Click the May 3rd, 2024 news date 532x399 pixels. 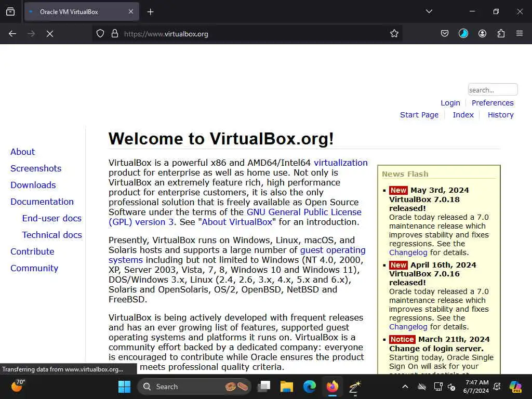tap(440, 190)
